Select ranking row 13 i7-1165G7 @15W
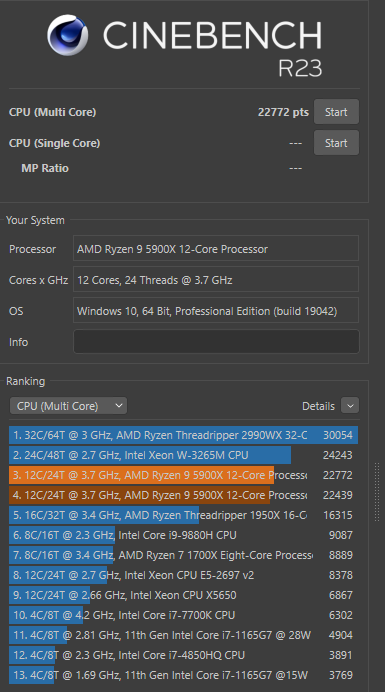This screenshot has width=385, height=692. tap(183, 675)
